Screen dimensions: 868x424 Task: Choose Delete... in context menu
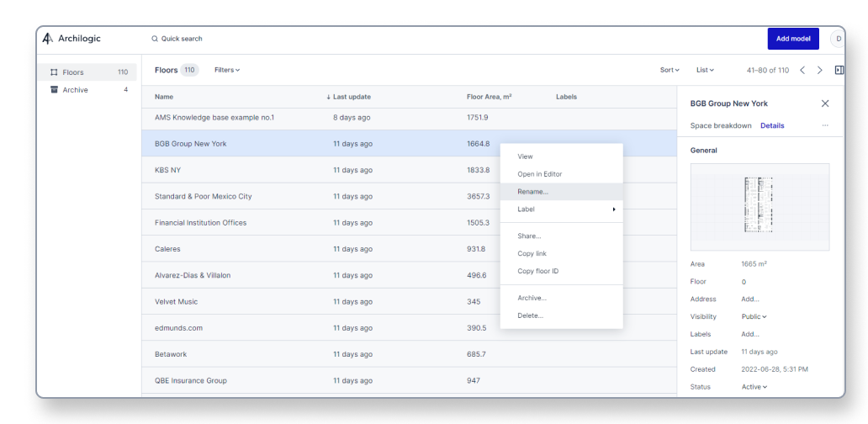pyautogui.click(x=561, y=315)
